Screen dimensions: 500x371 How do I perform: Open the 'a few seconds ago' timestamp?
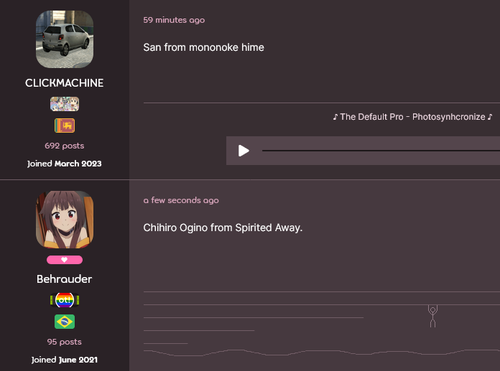(181, 200)
